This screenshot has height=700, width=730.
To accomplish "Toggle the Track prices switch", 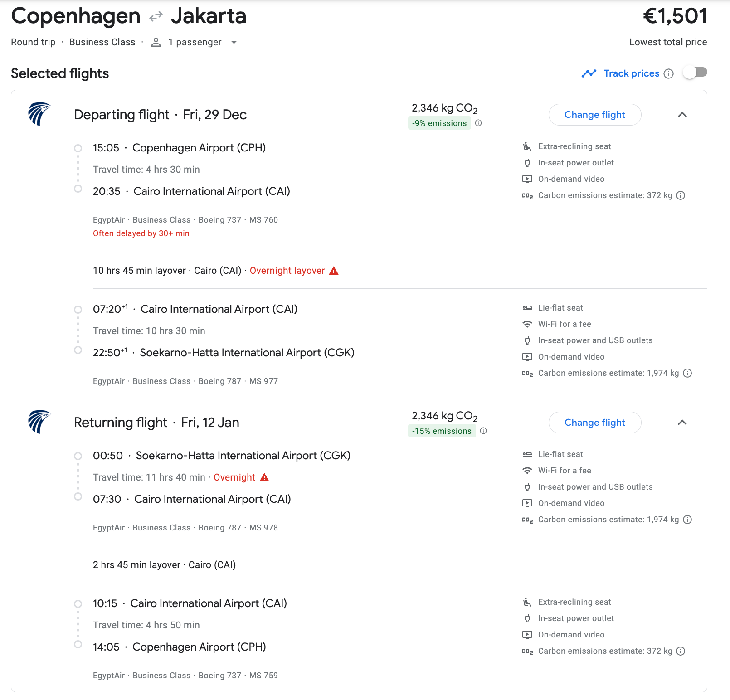I will (695, 73).
